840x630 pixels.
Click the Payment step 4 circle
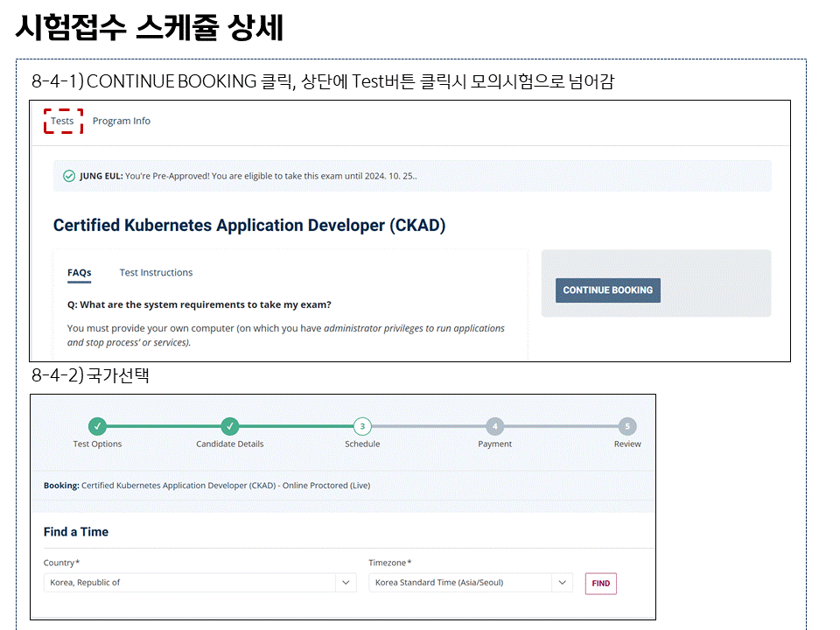495,426
